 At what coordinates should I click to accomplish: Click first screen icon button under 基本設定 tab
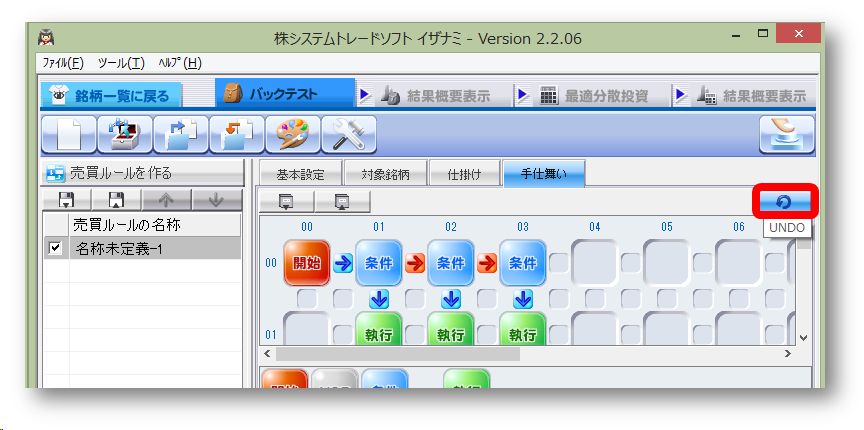pos(287,202)
